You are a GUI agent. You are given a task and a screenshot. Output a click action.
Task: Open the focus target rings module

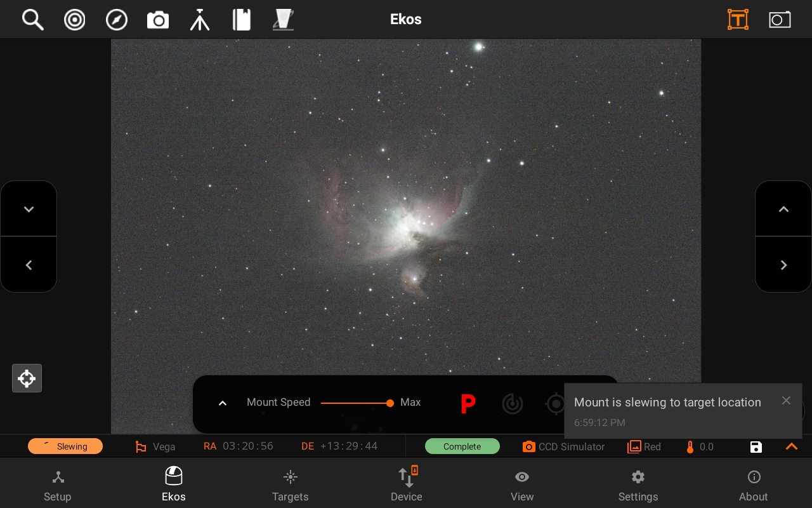75,20
